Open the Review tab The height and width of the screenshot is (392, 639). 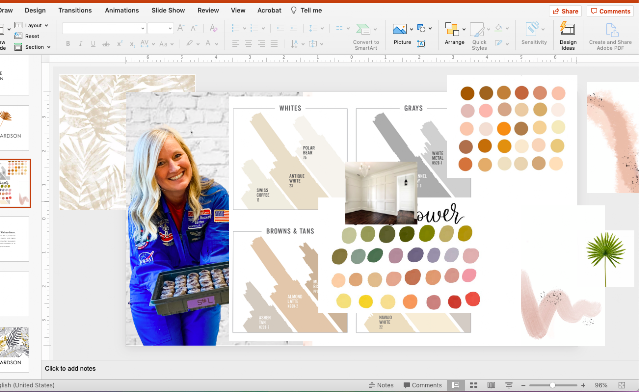point(208,10)
